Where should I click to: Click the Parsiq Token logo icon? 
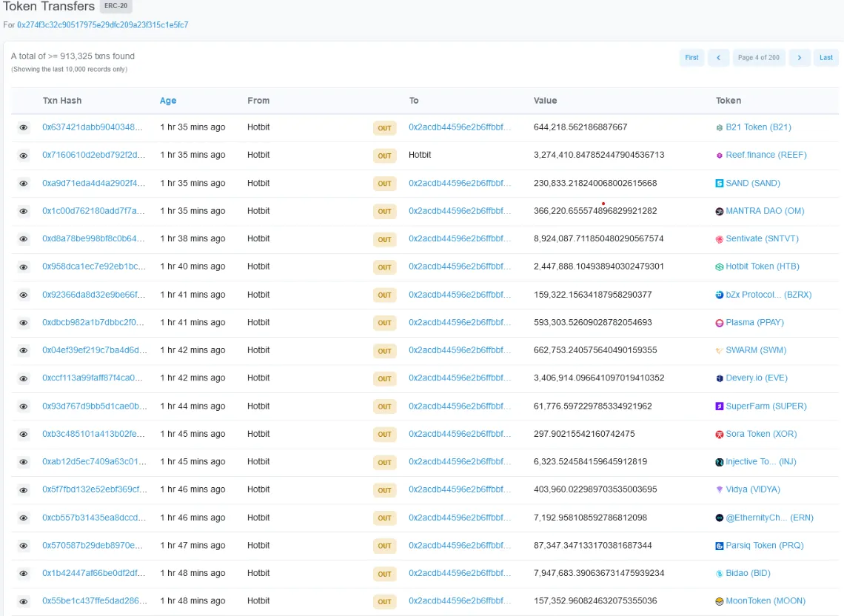point(719,546)
